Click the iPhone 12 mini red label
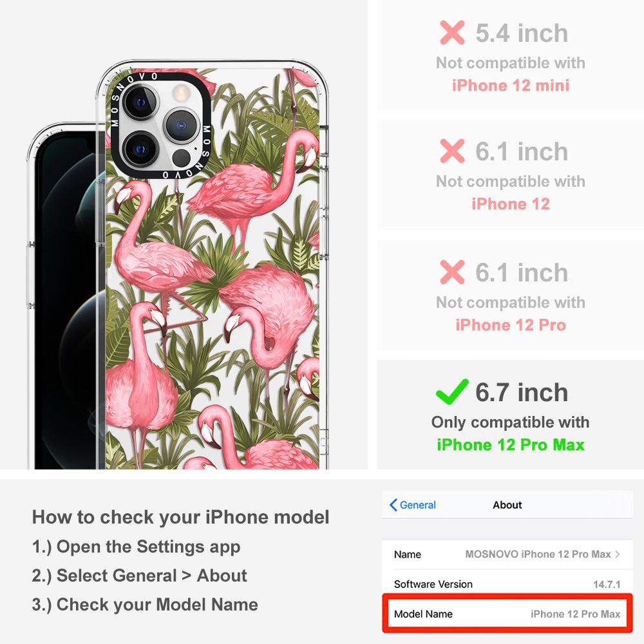 [511, 86]
